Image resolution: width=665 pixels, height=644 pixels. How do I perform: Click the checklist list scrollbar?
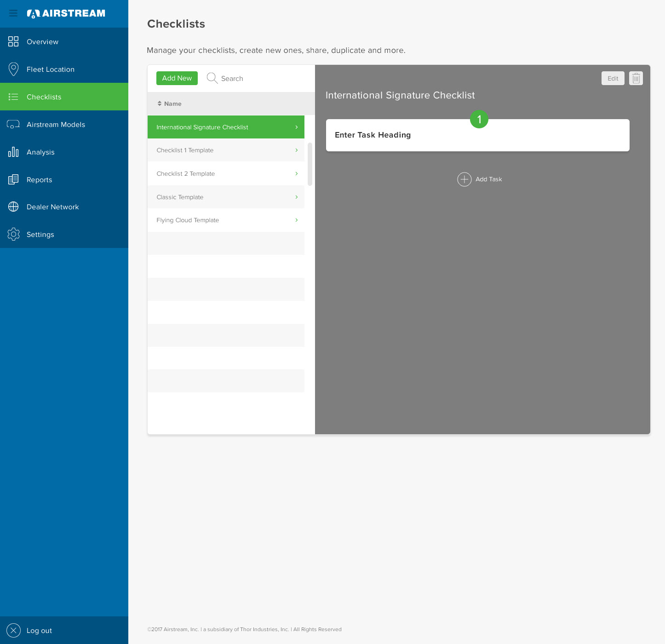[x=310, y=164]
